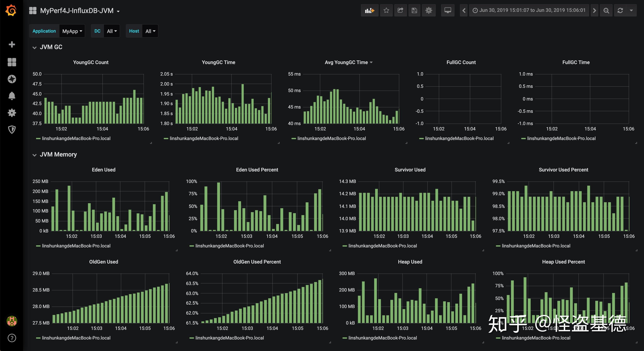Open the time range picker
Viewport: 644px width, 351px height.
(529, 11)
